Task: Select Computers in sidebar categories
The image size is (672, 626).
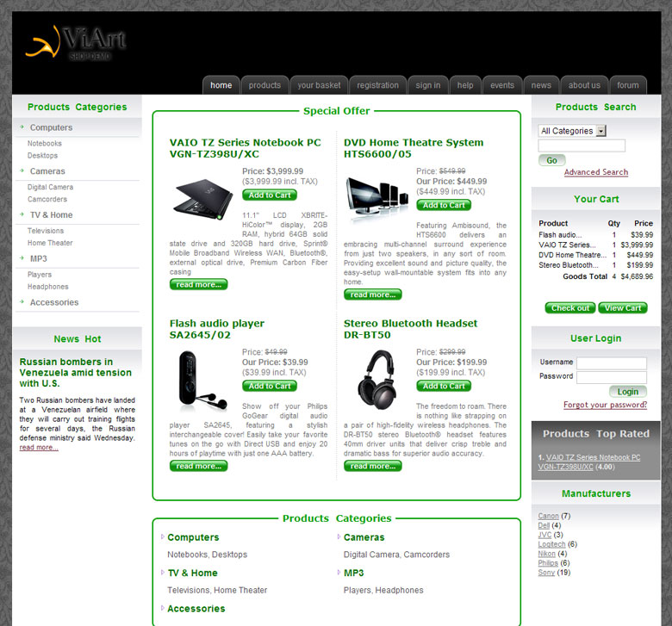Action: [51, 127]
